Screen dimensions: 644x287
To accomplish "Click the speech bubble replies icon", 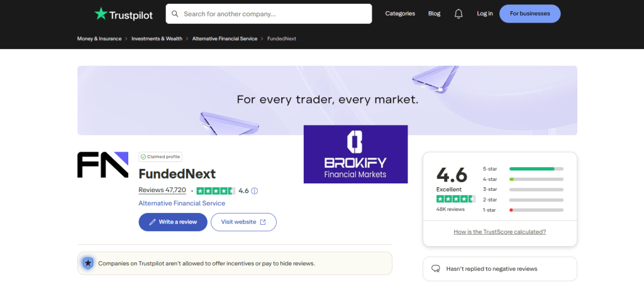I will [436, 269].
